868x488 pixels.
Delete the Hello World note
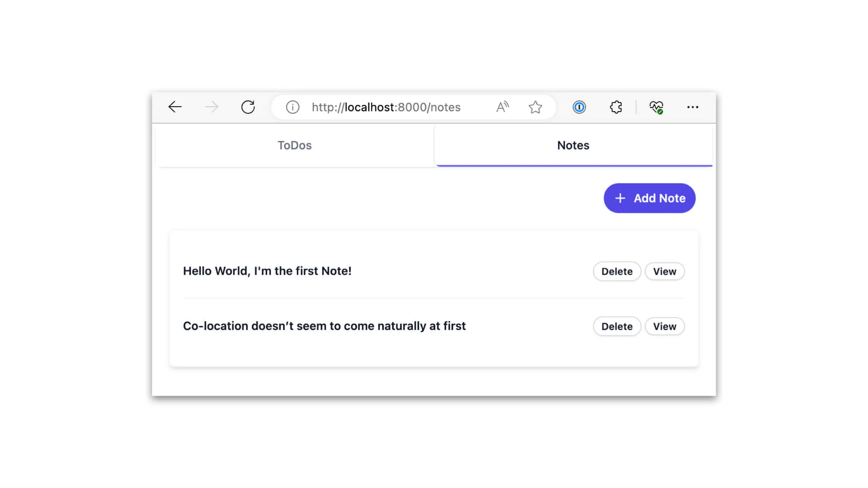click(x=617, y=271)
